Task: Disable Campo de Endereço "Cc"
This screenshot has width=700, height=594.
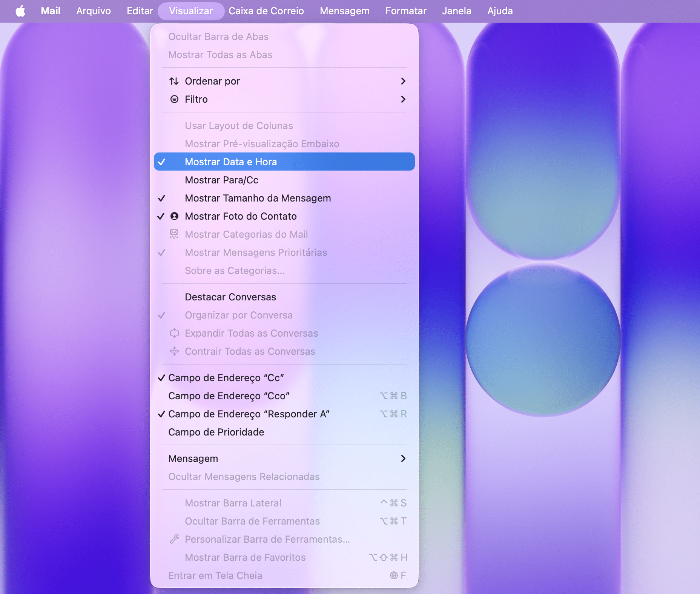Action: click(x=284, y=378)
